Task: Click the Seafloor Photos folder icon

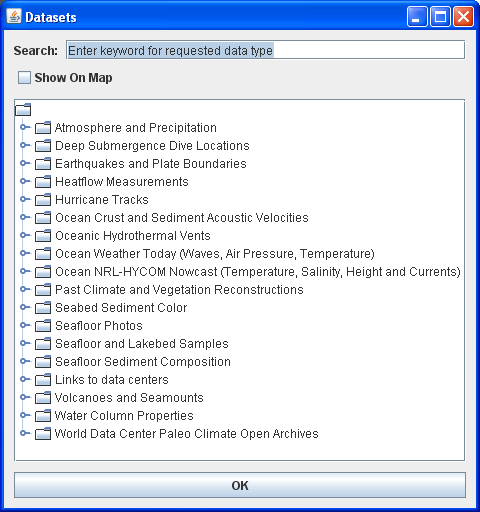Action: [43, 326]
